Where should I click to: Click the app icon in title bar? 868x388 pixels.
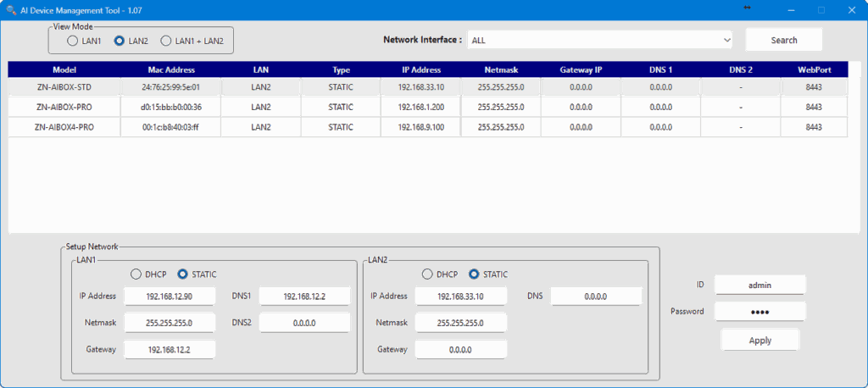click(10, 9)
